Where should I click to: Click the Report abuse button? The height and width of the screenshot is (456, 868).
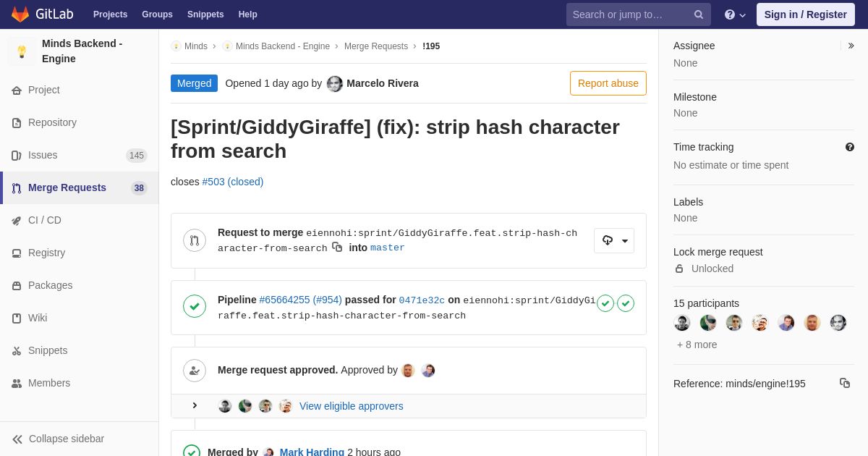pos(608,83)
